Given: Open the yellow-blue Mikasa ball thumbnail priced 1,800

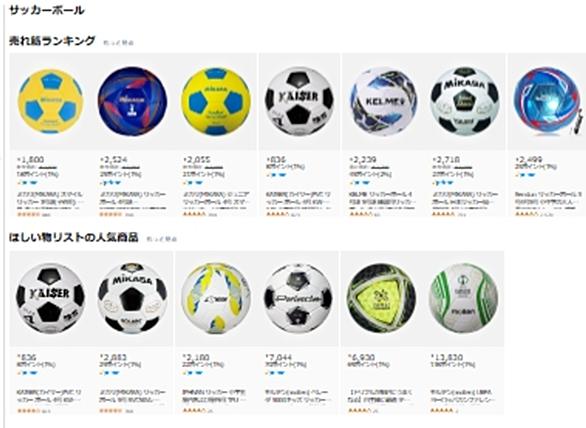Looking at the screenshot, I should 50,101.
